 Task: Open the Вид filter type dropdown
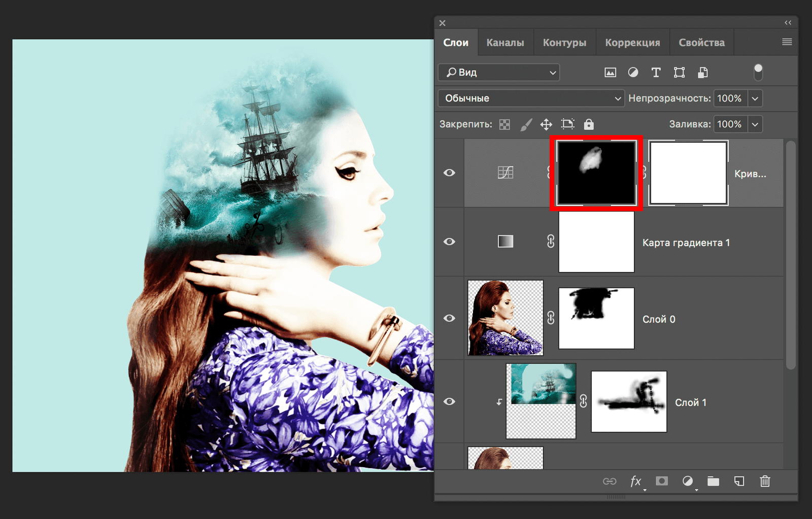(498, 73)
